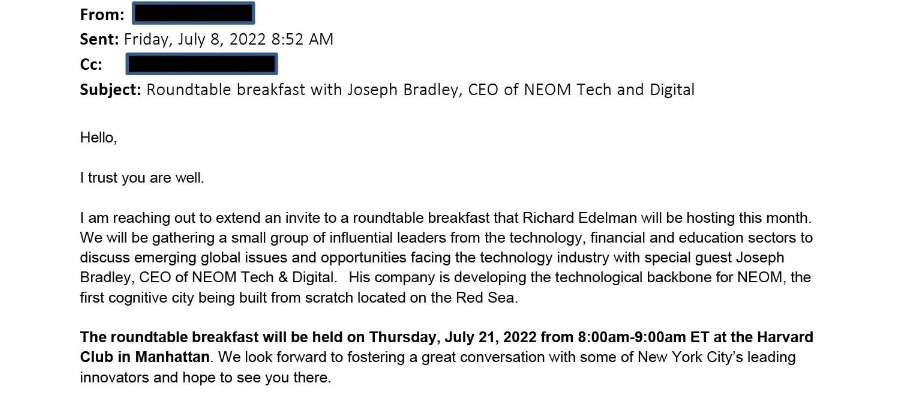Select the "From:" header label
The height and width of the screenshot is (405, 906).
point(102,15)
